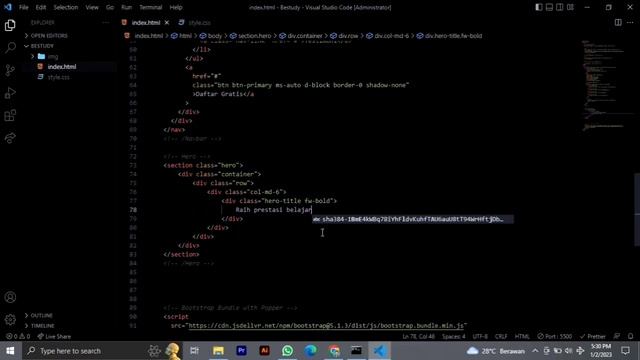The image size is (640, 360).
Task: Open the Go menu
Action: pos(110,7)
